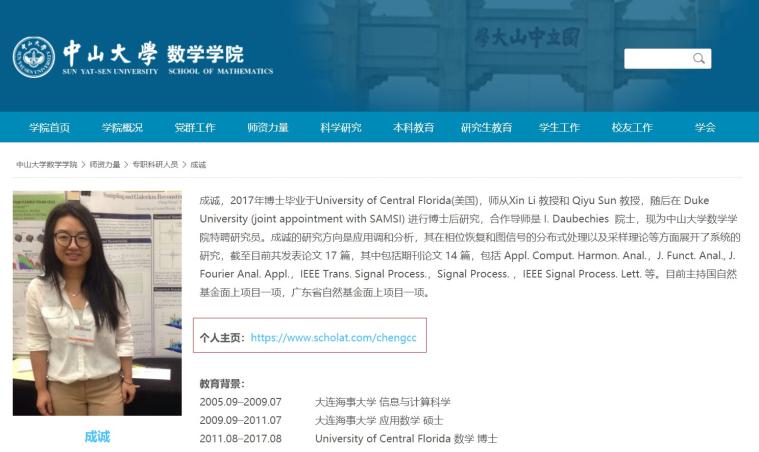The height and width of the screenshot is (452, 759).
Task: Open 师资力量 in the blue navigation bar
Action: pos(268,128)
